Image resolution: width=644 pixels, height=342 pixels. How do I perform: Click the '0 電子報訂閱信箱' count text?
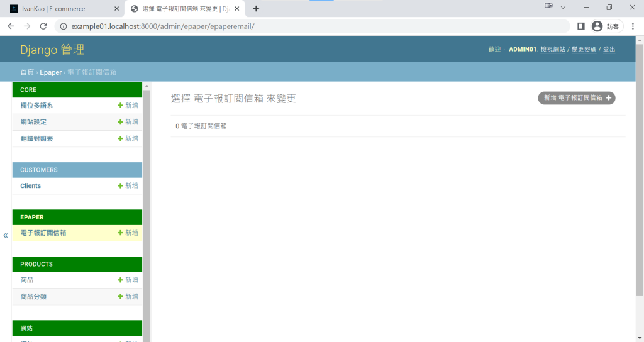[x=201, y=126]
